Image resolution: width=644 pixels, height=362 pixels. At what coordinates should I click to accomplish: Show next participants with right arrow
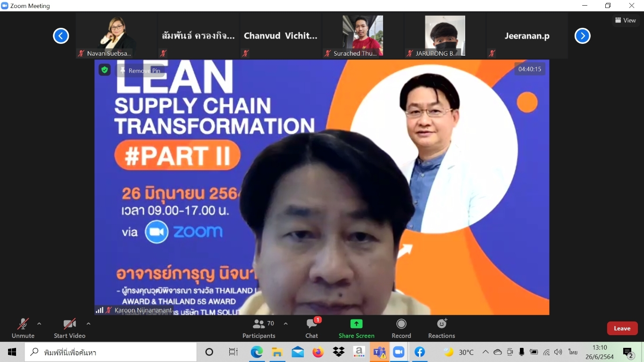(583, 36)
